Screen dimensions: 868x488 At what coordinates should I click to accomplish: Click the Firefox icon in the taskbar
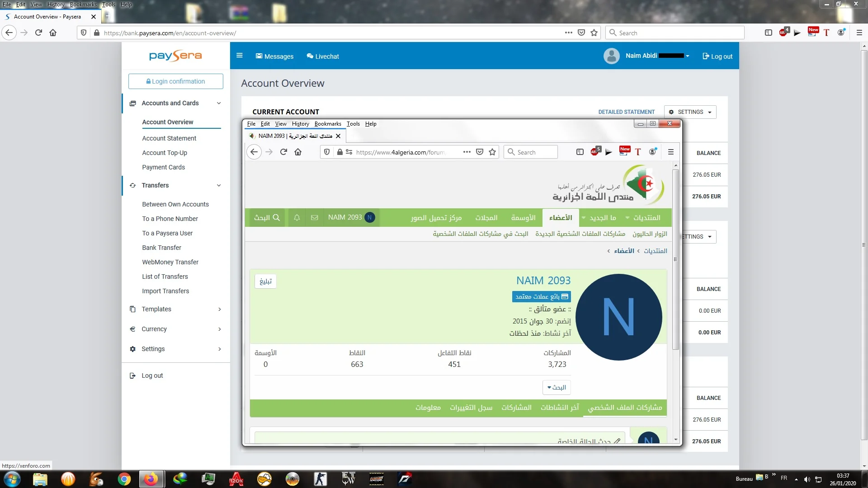[151, 479]
